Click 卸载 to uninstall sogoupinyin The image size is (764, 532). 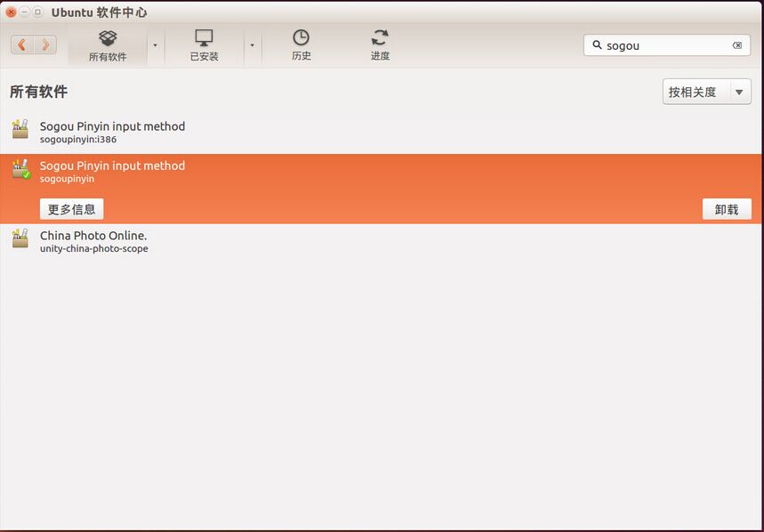coord(727,209)
